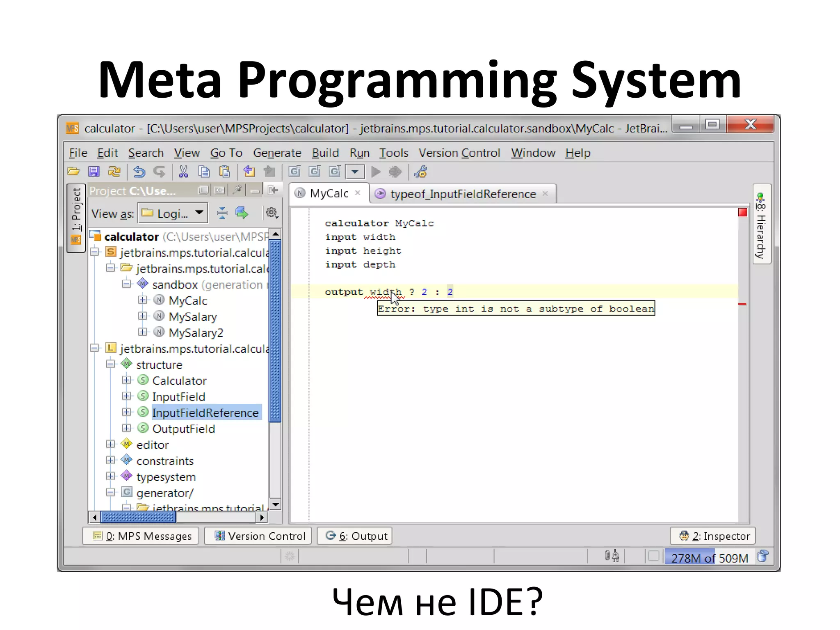Toggle the 8: Hierarchy side panel

click(x=761, y=224)
